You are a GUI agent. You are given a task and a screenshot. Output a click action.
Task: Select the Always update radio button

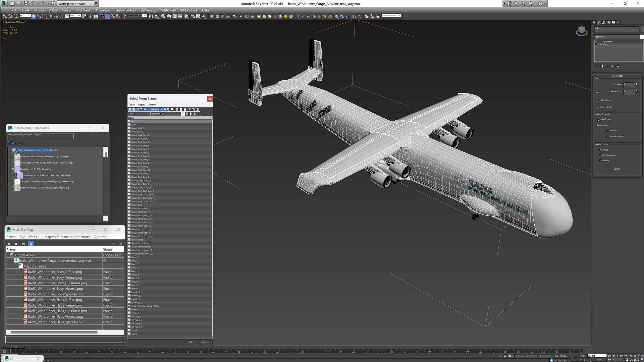(600, 150)
